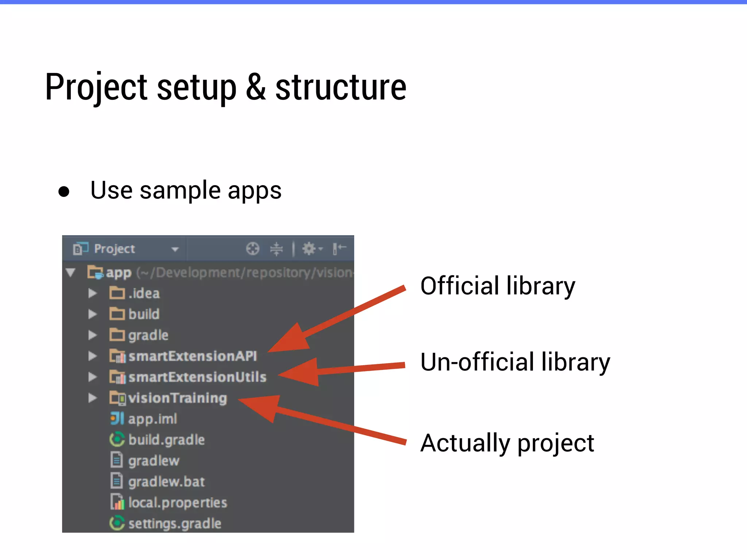Click the 'Actually project' label
747x560 pixels.
point(507,443)
